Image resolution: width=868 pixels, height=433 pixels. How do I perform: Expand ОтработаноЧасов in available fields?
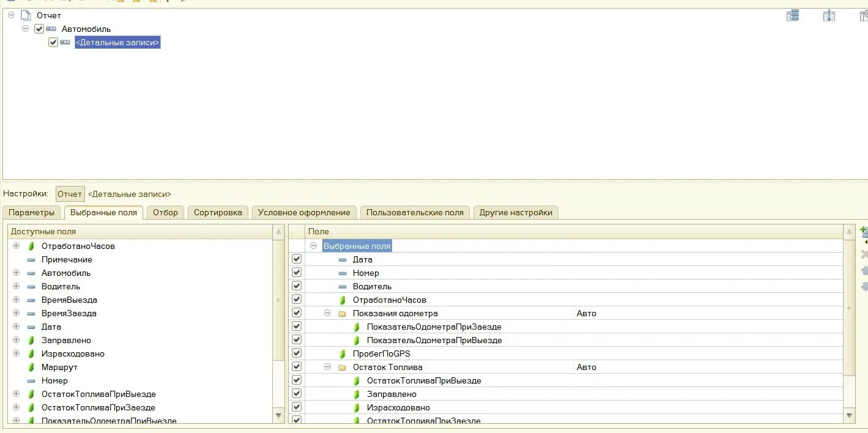[x=16, y=246]
